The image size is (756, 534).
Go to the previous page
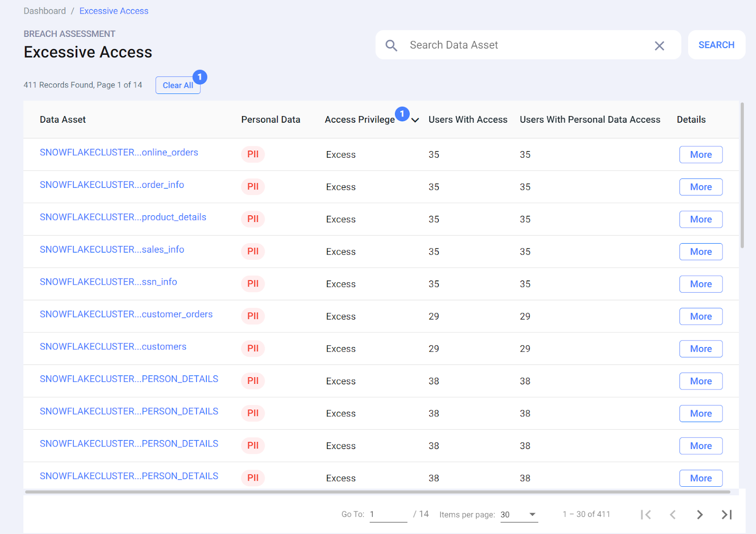673,515
